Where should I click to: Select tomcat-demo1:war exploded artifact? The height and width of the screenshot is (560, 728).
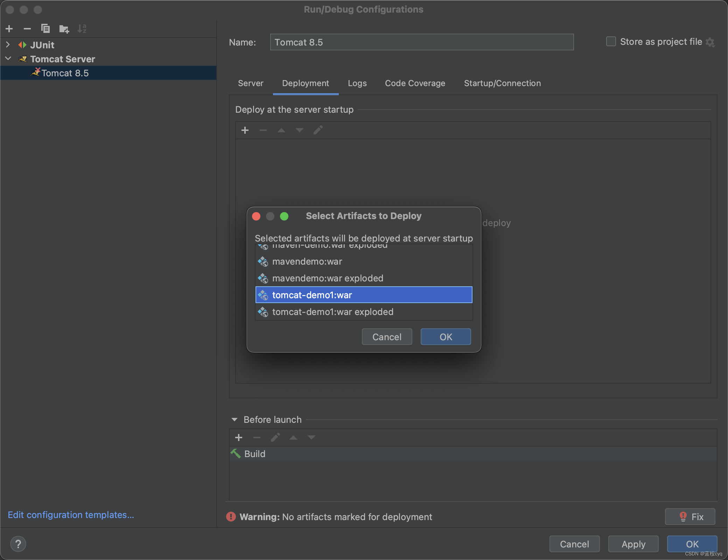point(332,312)
